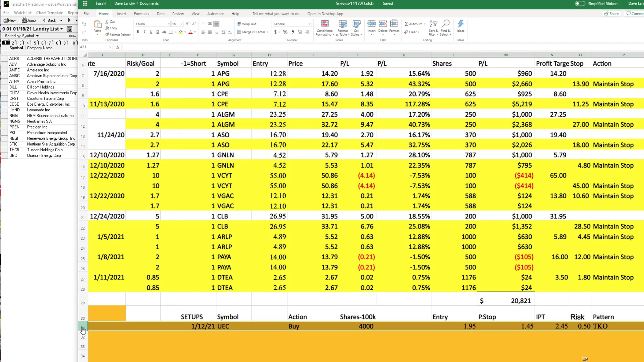Open the Clear button menu
Viewport: 644px width, 362px height.
tap(412, 32)
